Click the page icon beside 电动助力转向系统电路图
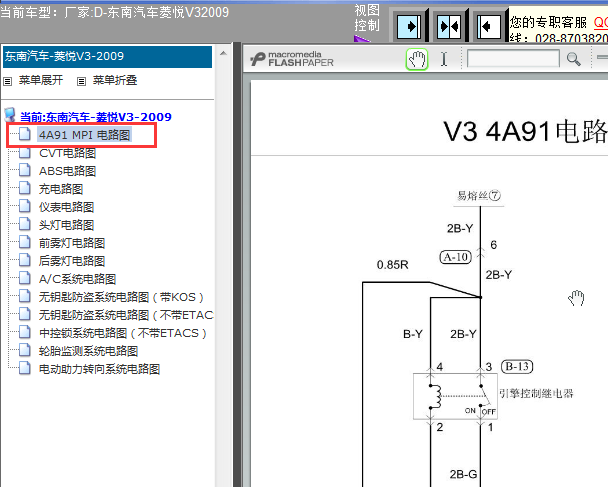 click(25, 368)
